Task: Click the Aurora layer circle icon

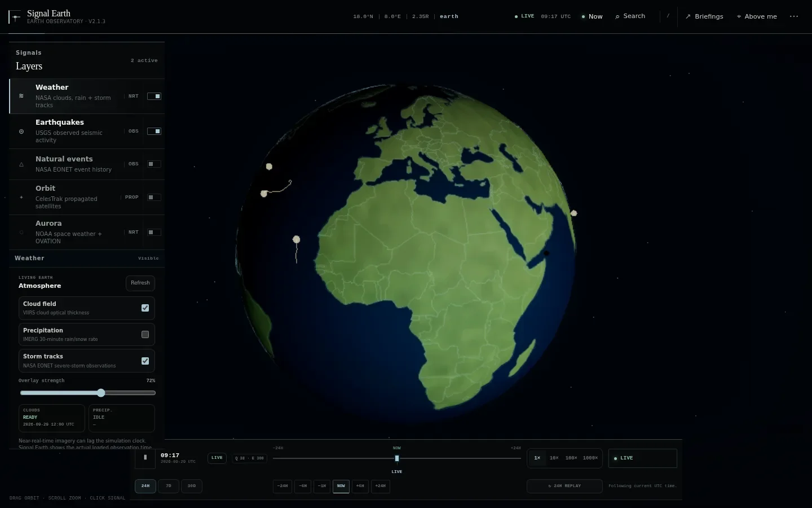Action: tap(21, 233)
